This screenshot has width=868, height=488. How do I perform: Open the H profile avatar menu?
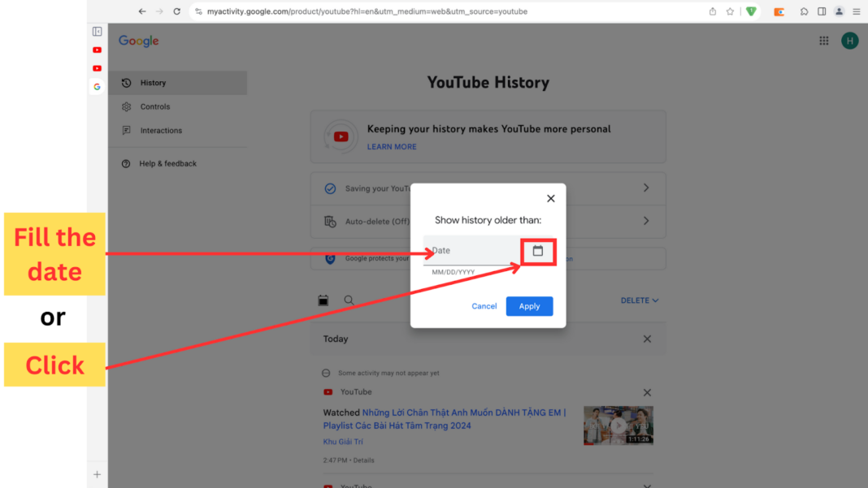pyautogui.click(x=849, y=40)
